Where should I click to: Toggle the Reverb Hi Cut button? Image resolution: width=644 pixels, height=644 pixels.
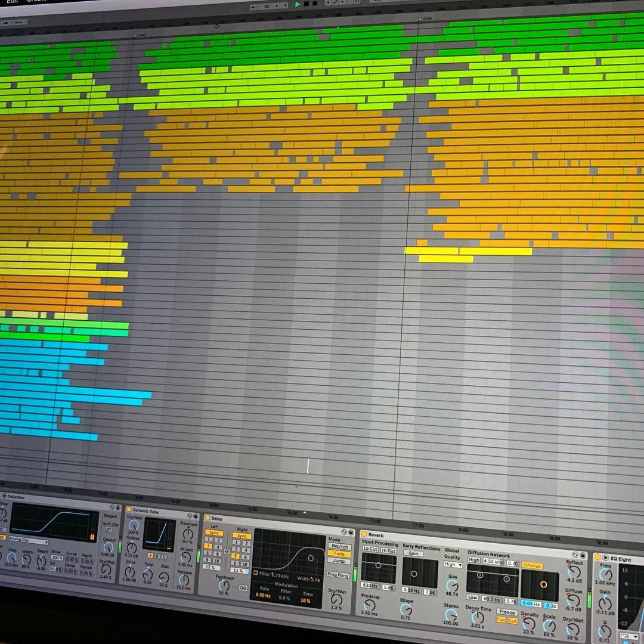click(x=388, y=550)
